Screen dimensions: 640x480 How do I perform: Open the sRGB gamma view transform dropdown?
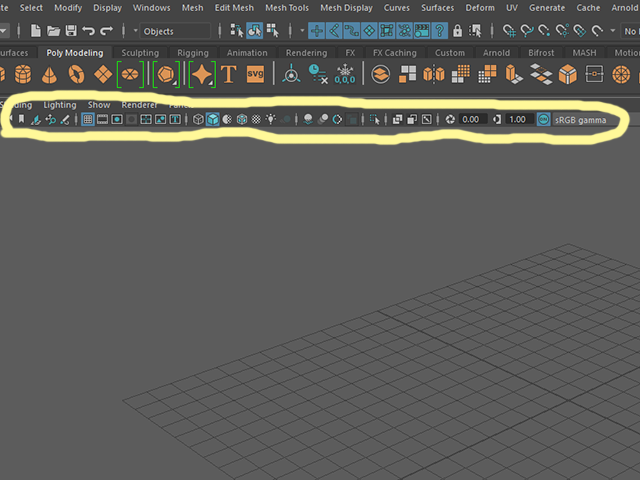click(x=583, y=120)
